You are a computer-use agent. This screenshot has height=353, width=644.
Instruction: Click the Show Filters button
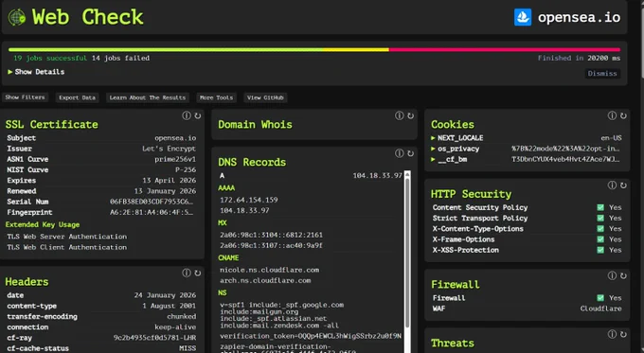pos(25,97)
